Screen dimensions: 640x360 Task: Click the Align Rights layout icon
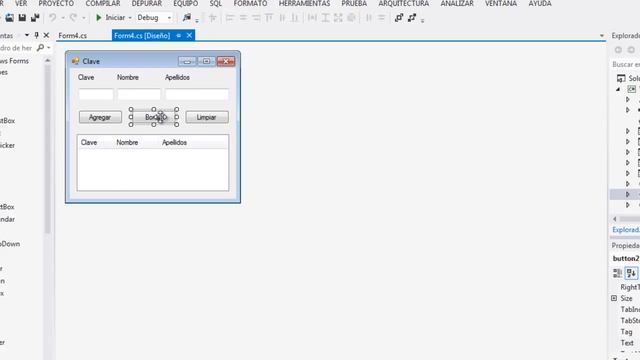(256, 18)
